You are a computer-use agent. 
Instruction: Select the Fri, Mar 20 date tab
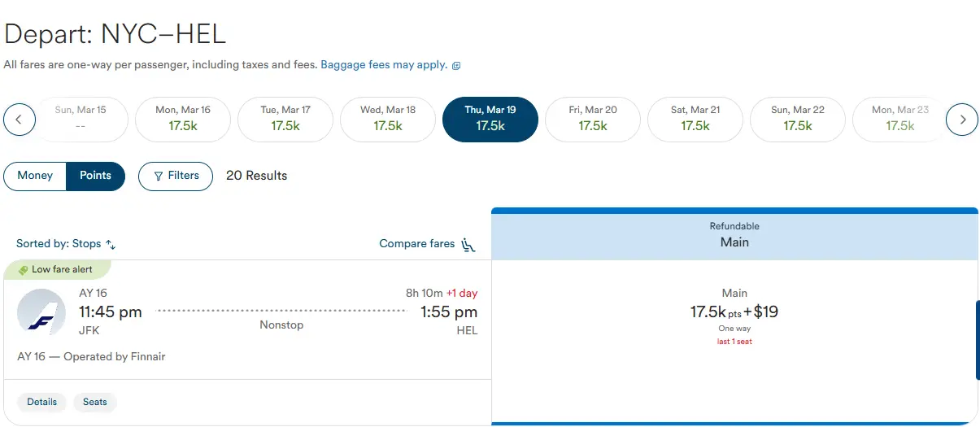click(593, 120)
